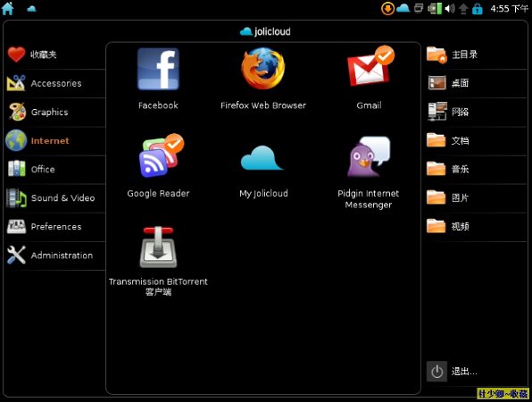The image size is (532, 402).
Task: Open the 图片 pictures folder
Action: 476,198
